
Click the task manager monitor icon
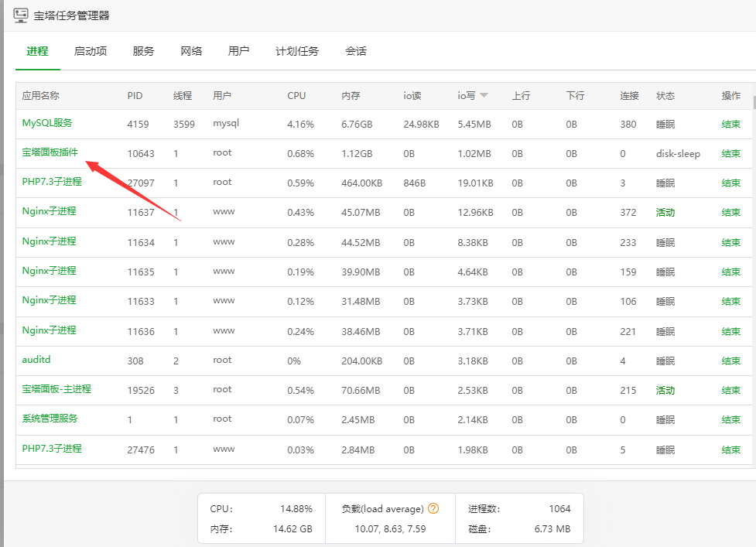point(20,15)
